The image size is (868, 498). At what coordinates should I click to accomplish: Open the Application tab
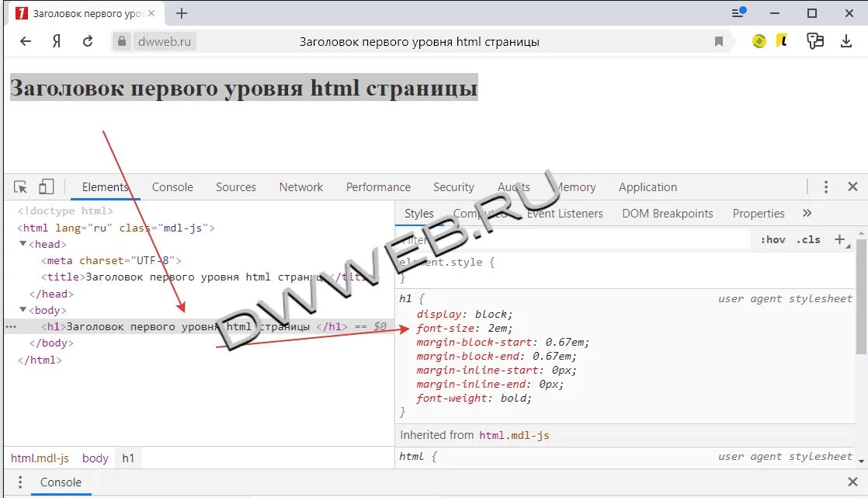pyautogui.click(x=648, y=187)
